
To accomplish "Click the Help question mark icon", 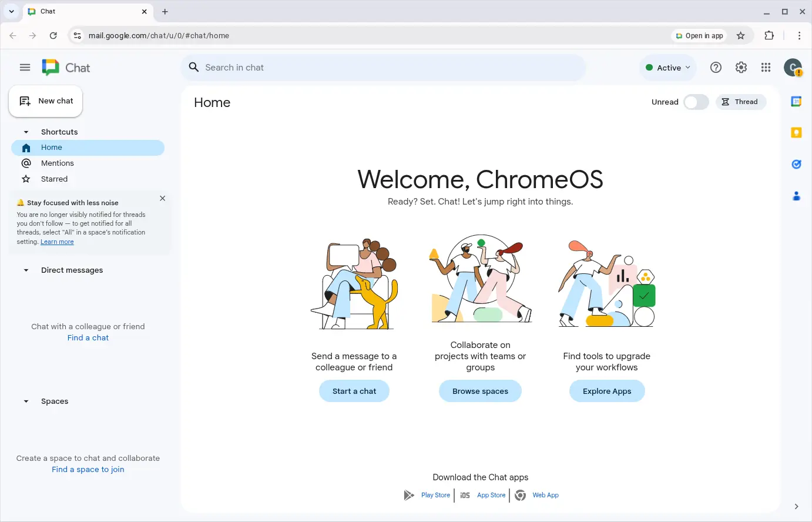I will (716, 68).
